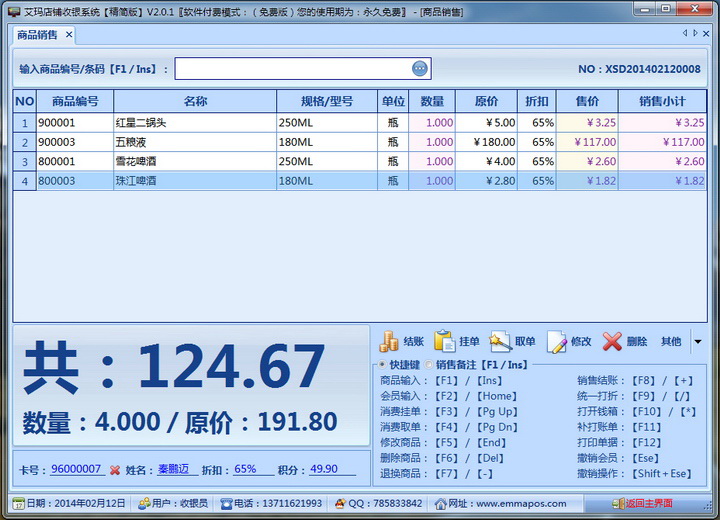Screen dimensions: 720x520
Task: Click the 挂单 hold order icon
Action: pos(444,341)
